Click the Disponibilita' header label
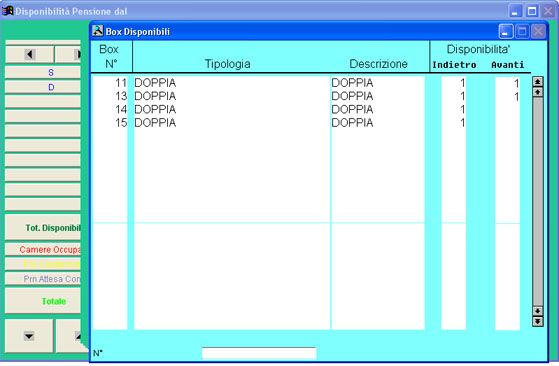559x366 pixels. point(478,49)
